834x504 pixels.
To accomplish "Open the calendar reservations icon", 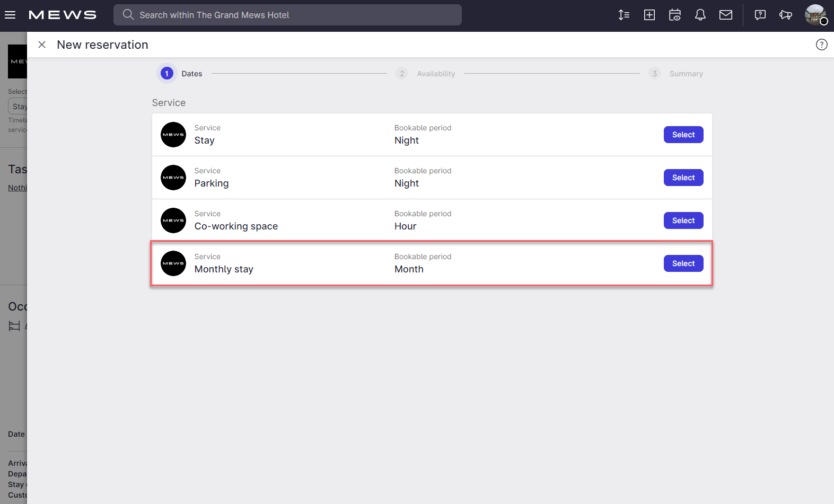I will click(x=675, y=15).
